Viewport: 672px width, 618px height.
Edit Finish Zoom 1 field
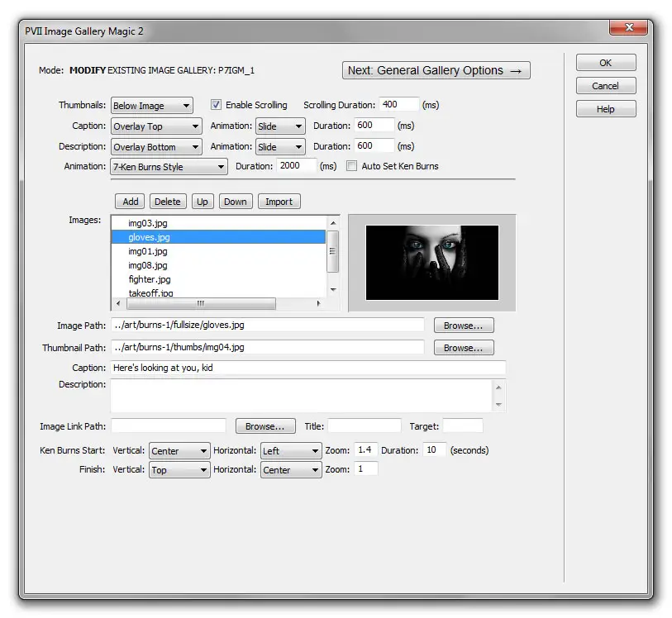(366, 468)
